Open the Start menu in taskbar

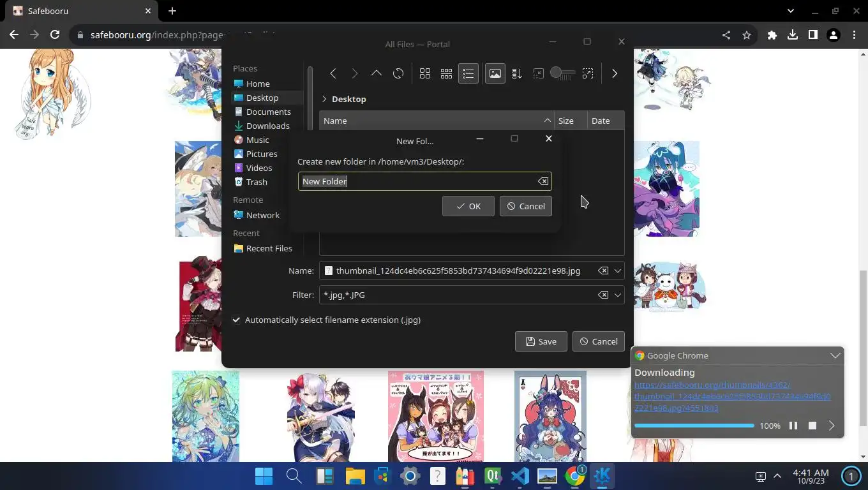point(264,476)
